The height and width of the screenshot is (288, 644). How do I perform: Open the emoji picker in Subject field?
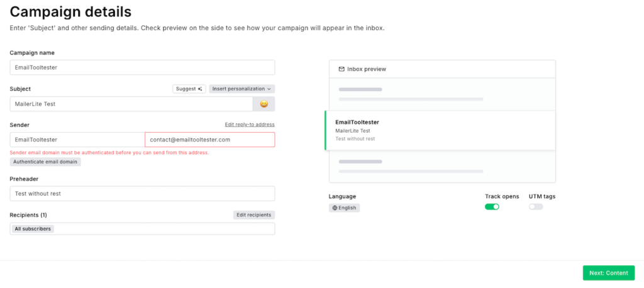[x=264, y=104]
